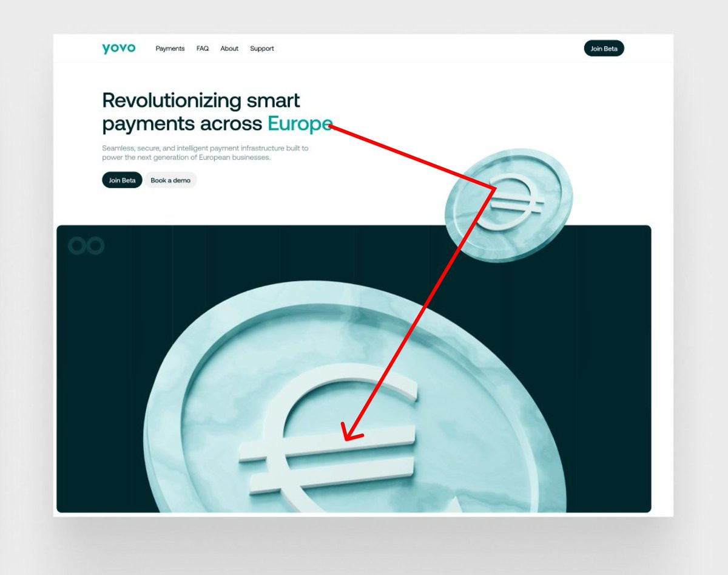Click Join Beta button below description
This screenshot has height=575, width=728.
click(122, 180)
